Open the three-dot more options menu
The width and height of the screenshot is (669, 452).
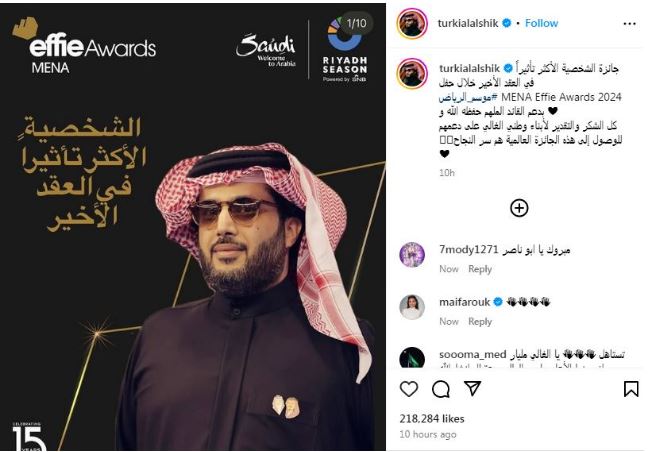click(x=629, y=24)
